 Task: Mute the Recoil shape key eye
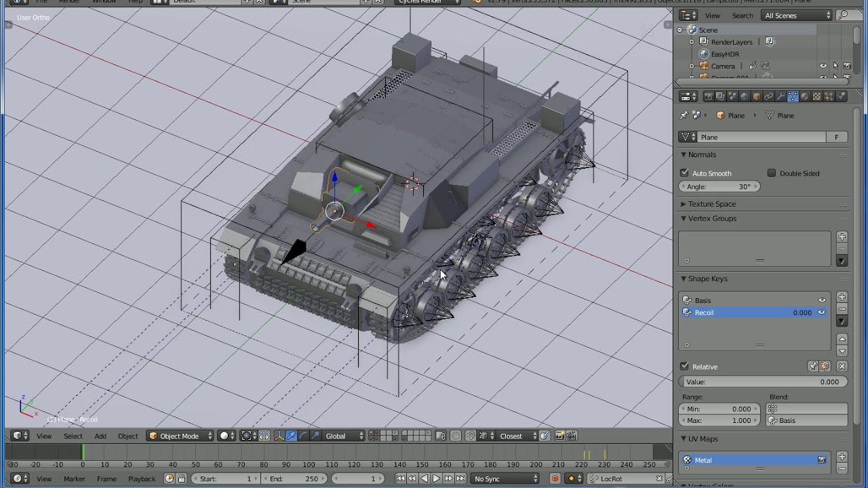(x=822, y=312)
